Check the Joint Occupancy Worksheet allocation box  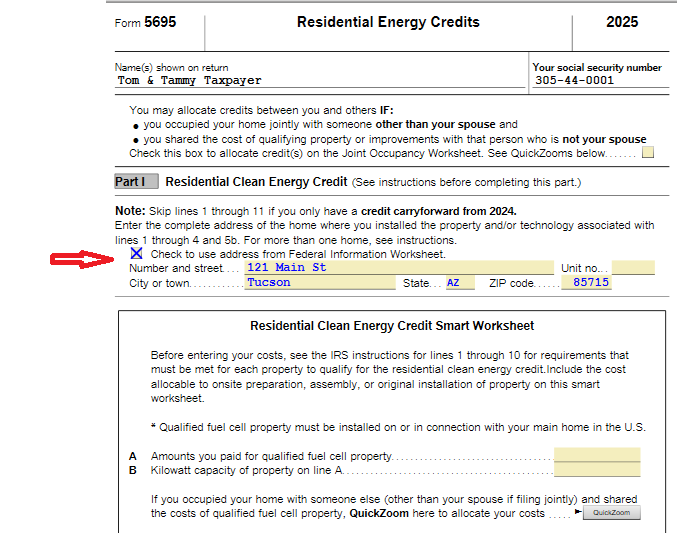click(x=648, y=152)
